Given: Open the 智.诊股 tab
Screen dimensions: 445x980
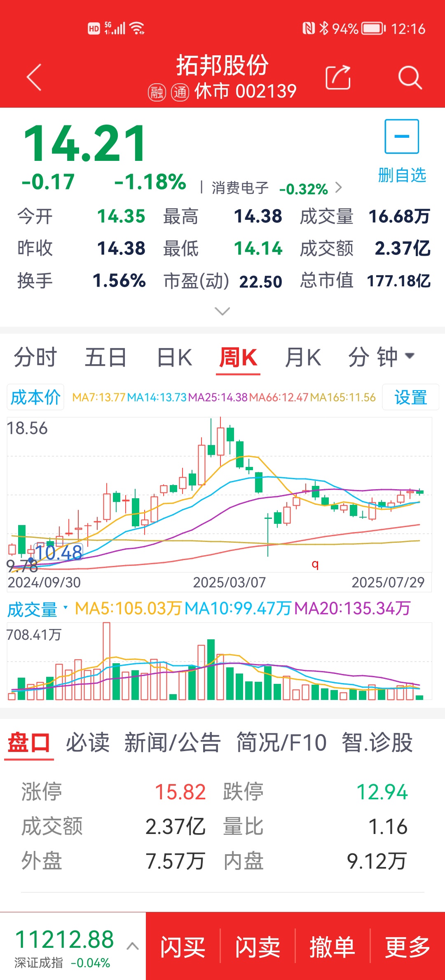Looking at the screenshot, I should click(x=377, y=743).
